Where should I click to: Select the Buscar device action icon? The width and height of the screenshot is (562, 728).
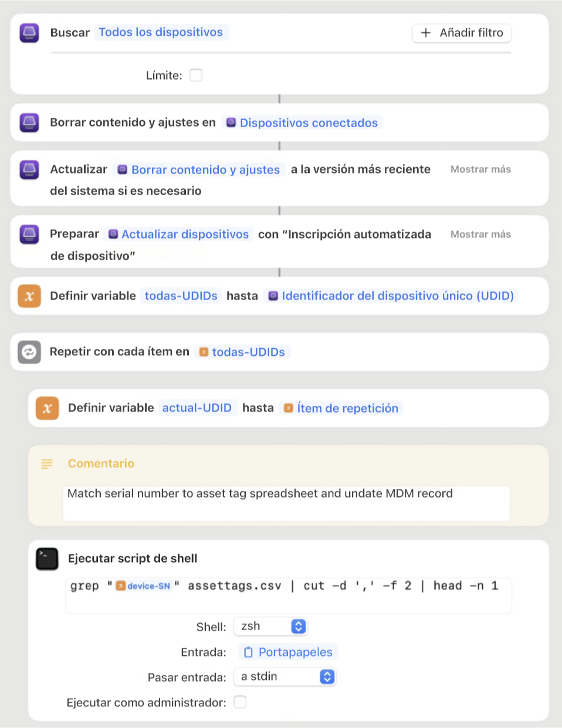[29, 33]
